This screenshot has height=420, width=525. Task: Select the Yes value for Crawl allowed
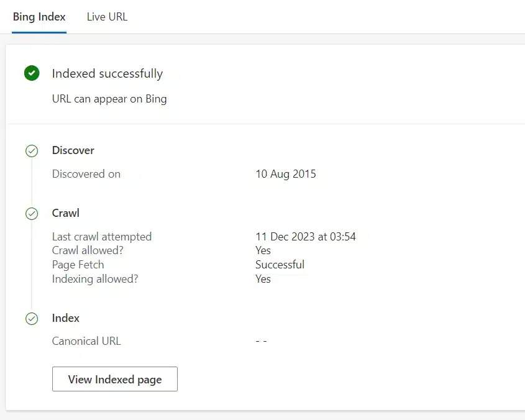tap(263, 250)
